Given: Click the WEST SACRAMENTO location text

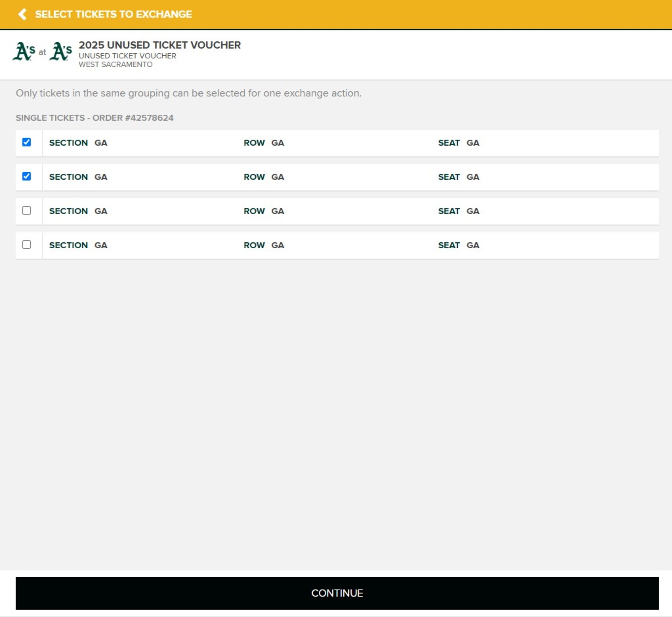Looking at the screenshot, I should tap(116, 65).
